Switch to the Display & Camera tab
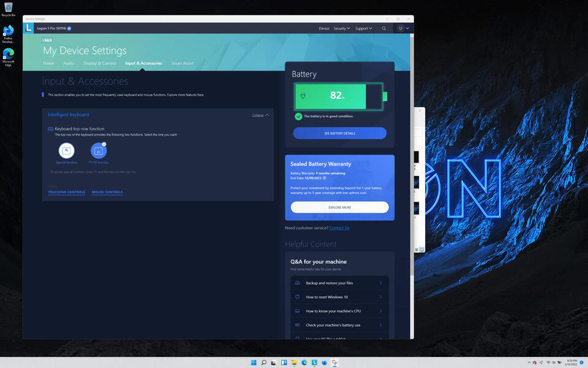 pyautogui.click(x=100, y=63)
